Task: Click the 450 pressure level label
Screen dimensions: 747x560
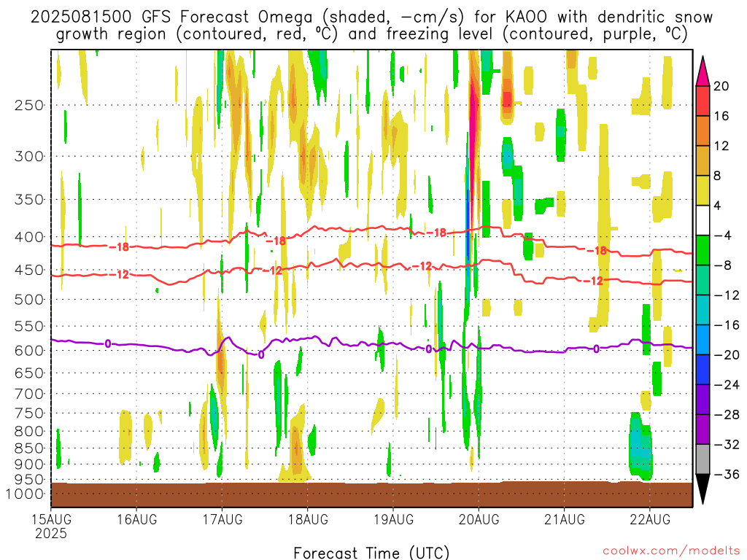Action: click(x=29, y=270)
